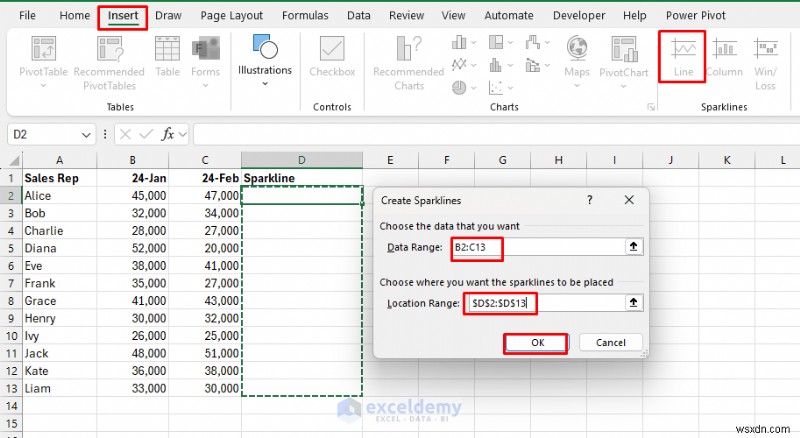
Task: Select cell containing Alice
Action: click(x=59, y=196)
